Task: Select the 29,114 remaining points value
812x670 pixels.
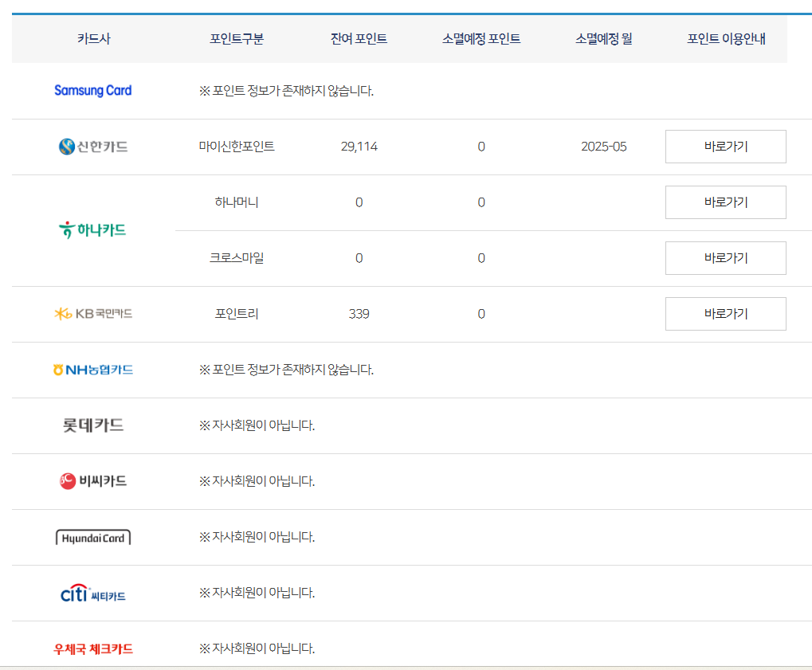Action: tap(359, 147)
